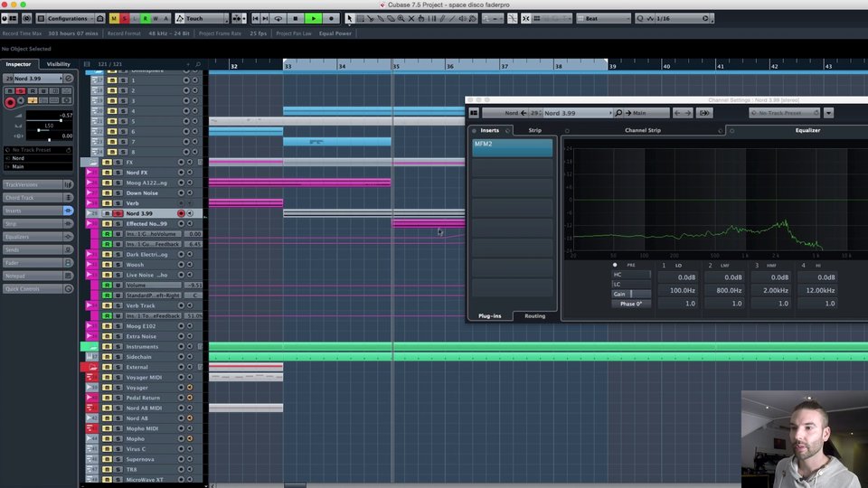Select the Zoom magnifier tool

click(401, 18)
